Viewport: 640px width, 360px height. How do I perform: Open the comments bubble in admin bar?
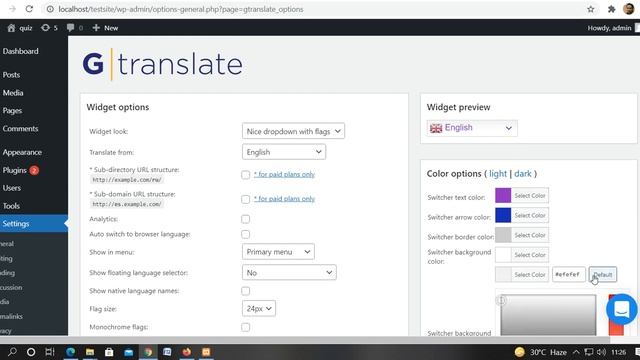click(x=75, y=28)
